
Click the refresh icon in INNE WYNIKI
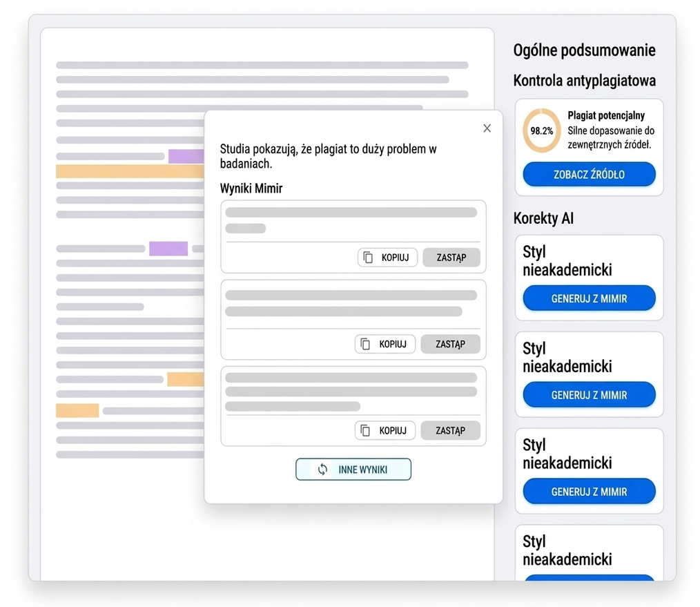point(323,470)
